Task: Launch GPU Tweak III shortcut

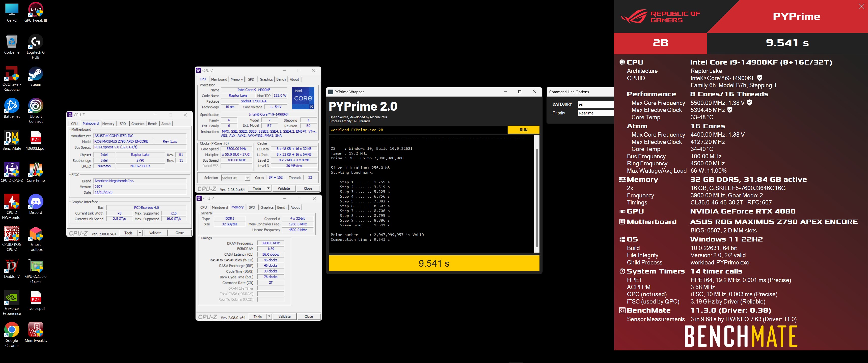Action: [35, 12]
